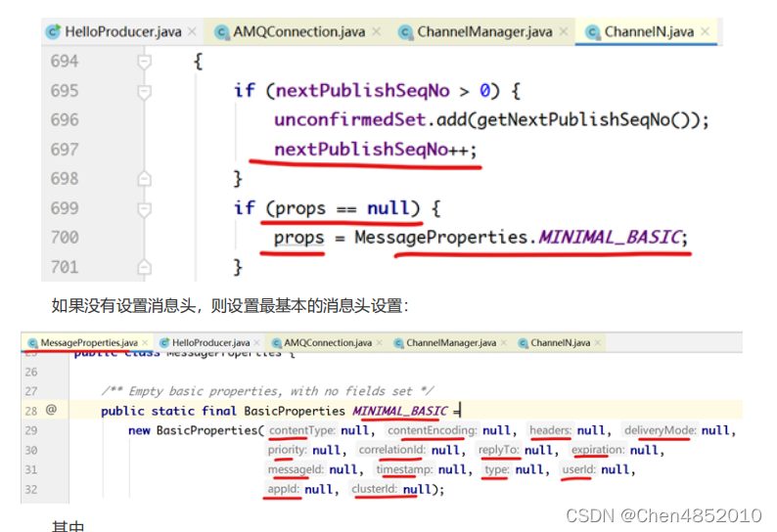Close ChannelN.java tab in lower editor
Image resolution: width=777 pixels, height=532 pixels.
pyautogui.click(x=598, y=343)
